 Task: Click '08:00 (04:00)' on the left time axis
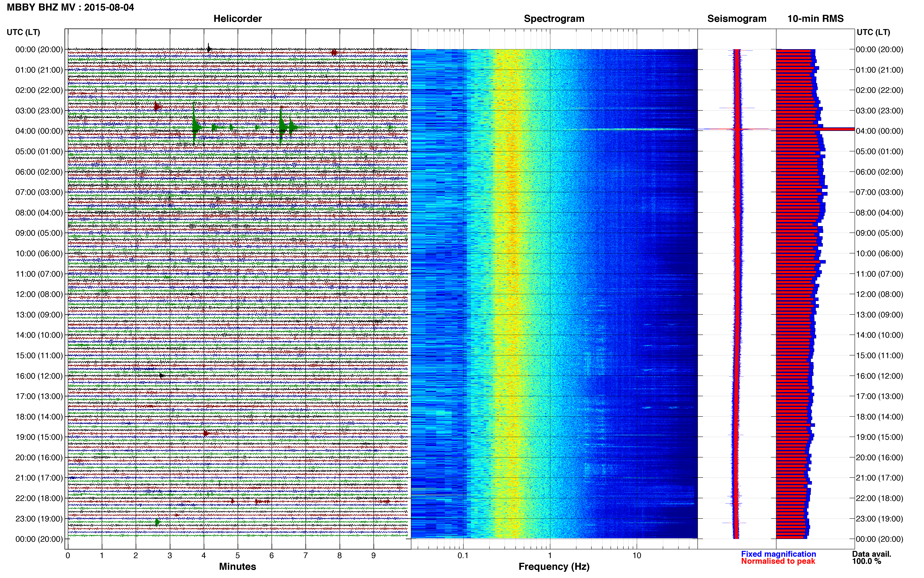(x=39, y=213)
